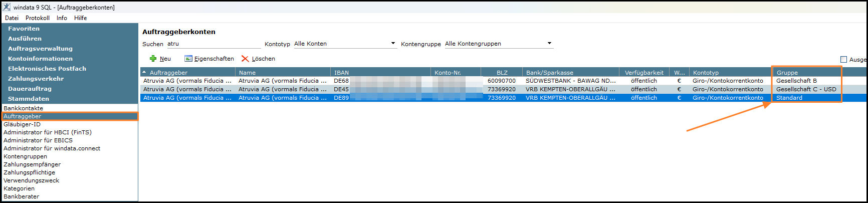Select Kontengruppen in the sidebar
Viewport: 868px width, 203px height.
tap(70, 156)
